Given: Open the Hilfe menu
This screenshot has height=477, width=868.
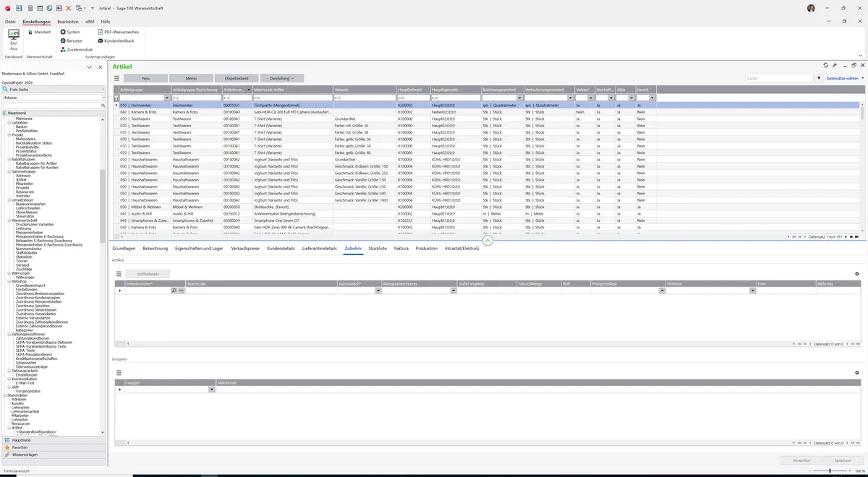Looking at the screenshot, I should pos(106,22).
